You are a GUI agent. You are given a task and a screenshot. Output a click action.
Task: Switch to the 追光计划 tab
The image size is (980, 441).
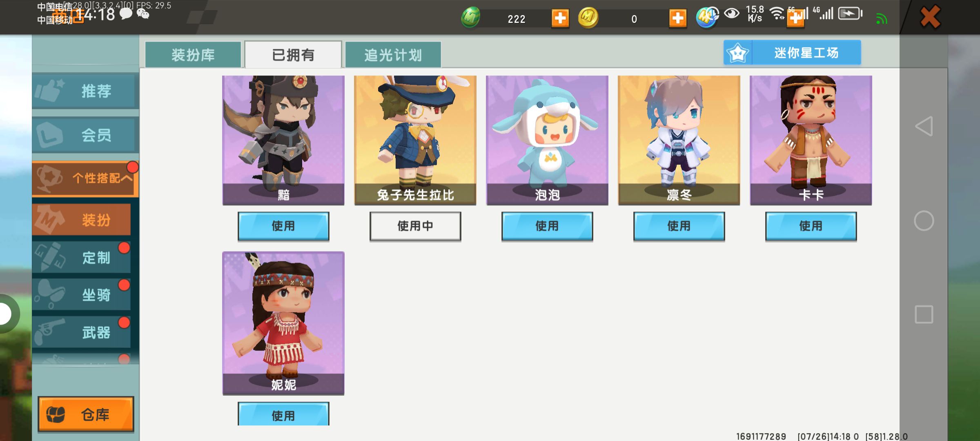pos(393,55)
